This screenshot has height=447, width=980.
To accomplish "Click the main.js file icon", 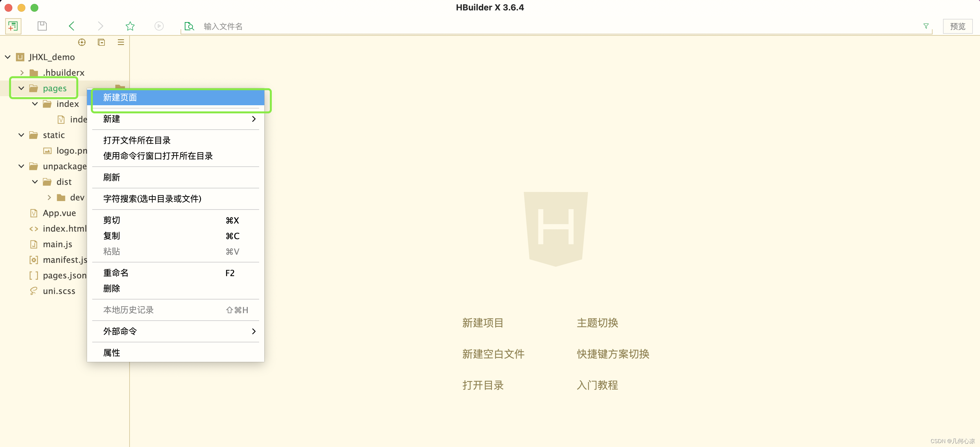I will [34, 244].
